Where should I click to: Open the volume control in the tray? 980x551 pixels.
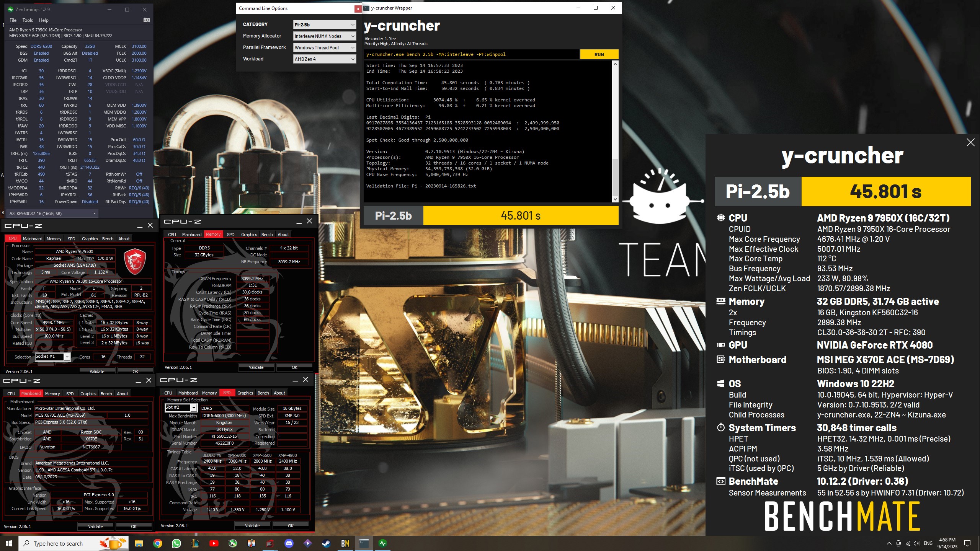click(x=916, y=543)
